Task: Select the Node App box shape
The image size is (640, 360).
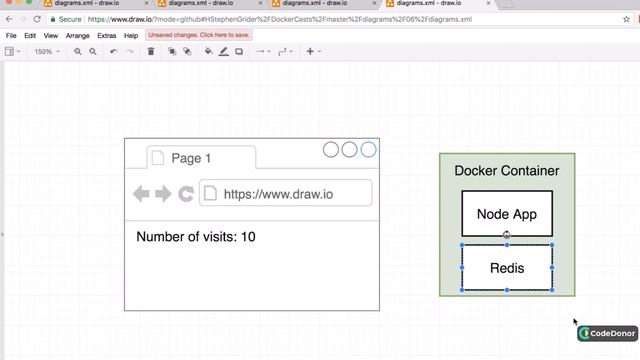Action: [507, 213]
